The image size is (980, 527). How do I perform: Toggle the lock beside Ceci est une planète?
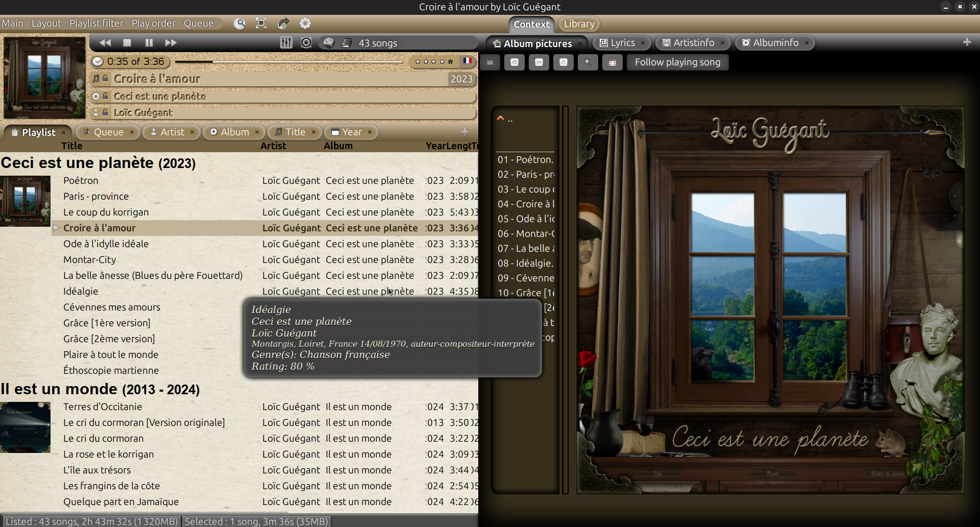tap(105, 96)
